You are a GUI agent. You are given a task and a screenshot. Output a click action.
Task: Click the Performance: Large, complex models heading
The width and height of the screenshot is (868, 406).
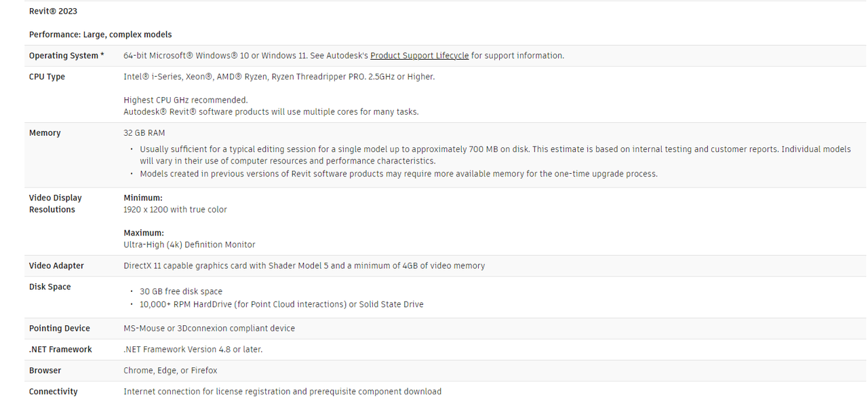click(100, 35)
